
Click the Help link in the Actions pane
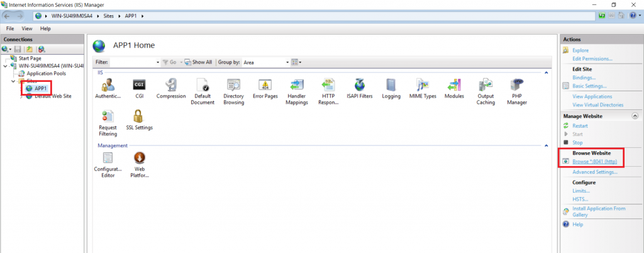tap(577, 225)
